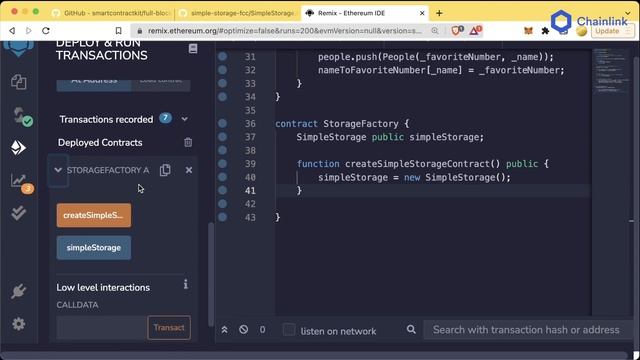This screenshot has width=640, height=360.
Task: Show Low level interactions info icon
Action: coord(186,284)
